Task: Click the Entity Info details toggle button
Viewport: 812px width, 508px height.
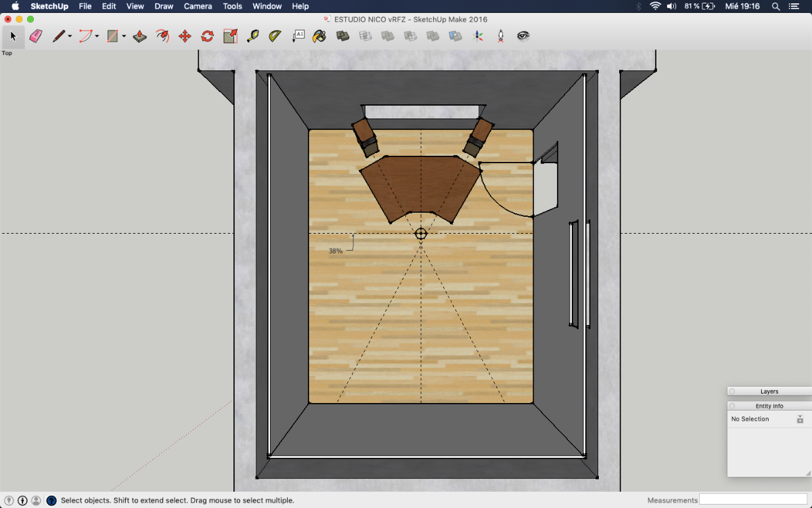Action: point(800,419)
